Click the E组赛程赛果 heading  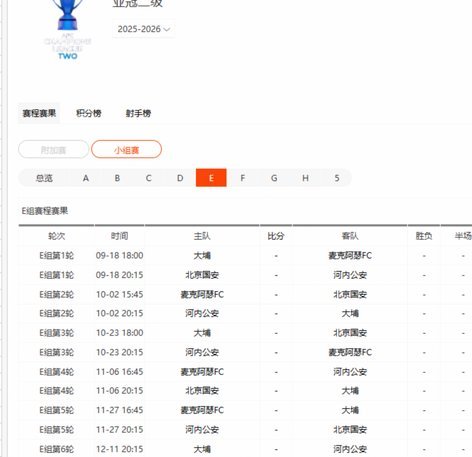point(45,211)
